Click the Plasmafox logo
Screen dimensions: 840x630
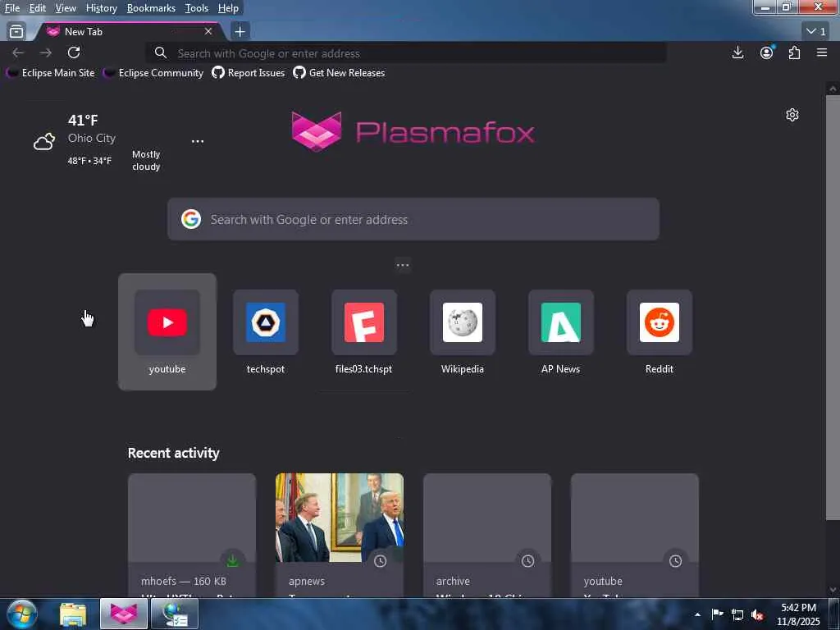click(413, 131)
